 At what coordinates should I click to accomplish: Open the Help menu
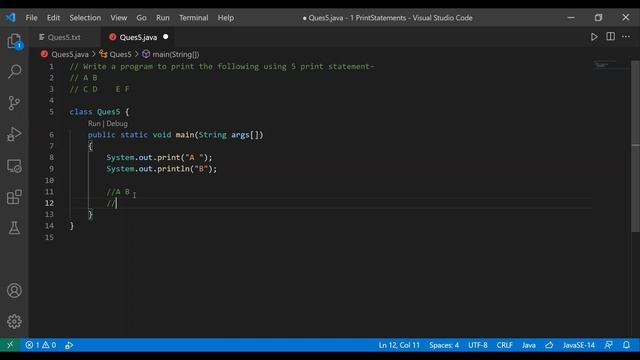click(225, 18)
